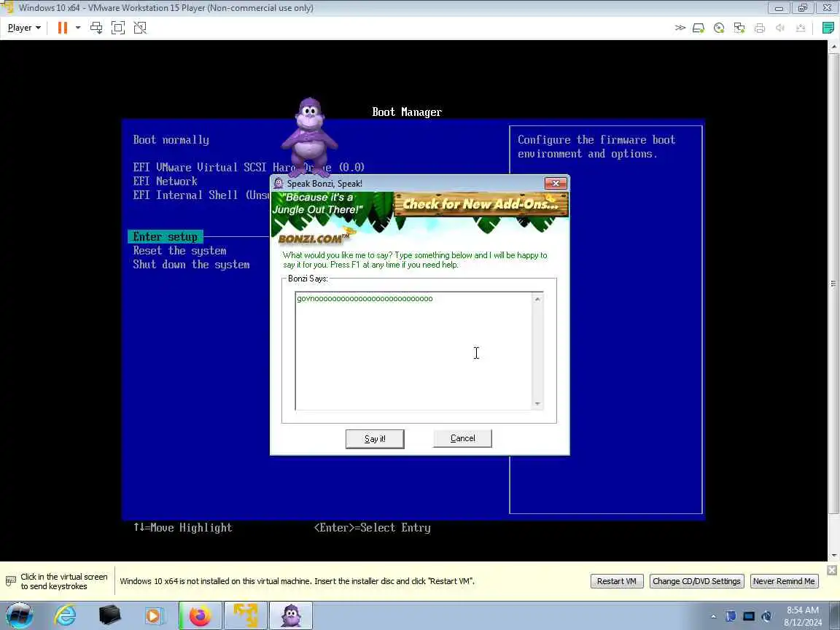The width and height of the screenshot is (840, 630).
Task: Click the printer device icon
Action: 760,28
